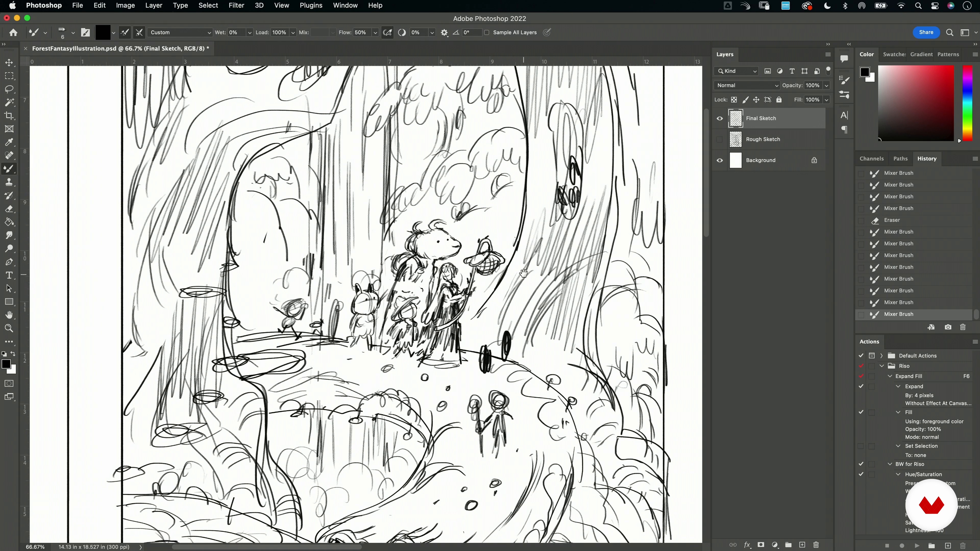The image size is (980, 551).
Task: Select the Frame tool
Action: 9,129
